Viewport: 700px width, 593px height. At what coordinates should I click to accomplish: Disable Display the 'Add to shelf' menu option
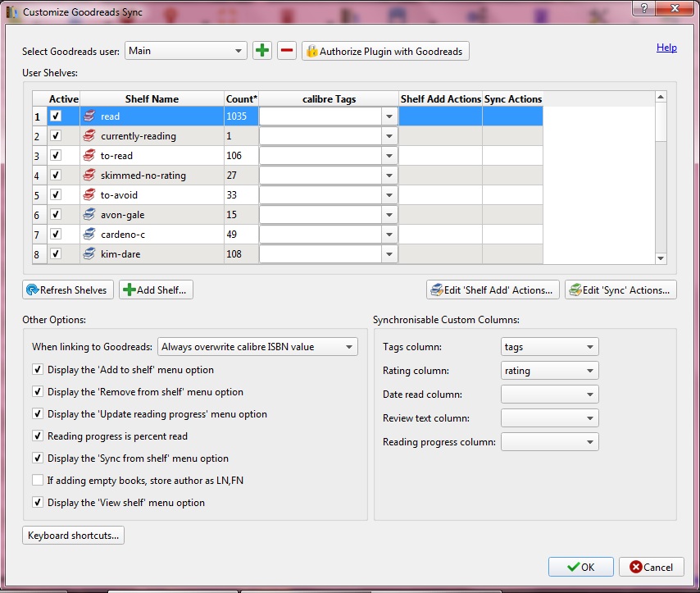(x=38, y=370)
